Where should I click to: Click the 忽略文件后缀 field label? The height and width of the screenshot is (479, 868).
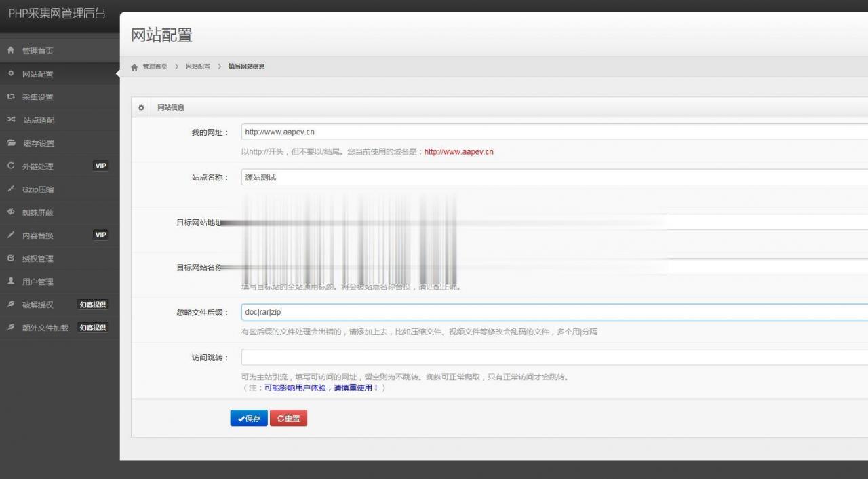[203, 313]
